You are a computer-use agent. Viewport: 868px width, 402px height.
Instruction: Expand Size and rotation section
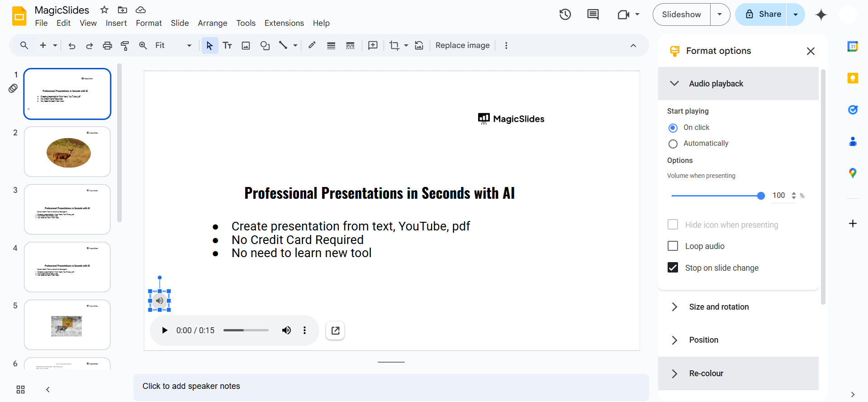coord(719,307)
